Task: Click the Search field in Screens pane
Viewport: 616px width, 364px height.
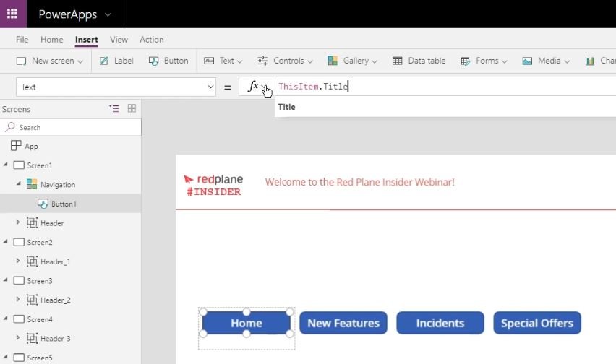Action: [71, 128]
